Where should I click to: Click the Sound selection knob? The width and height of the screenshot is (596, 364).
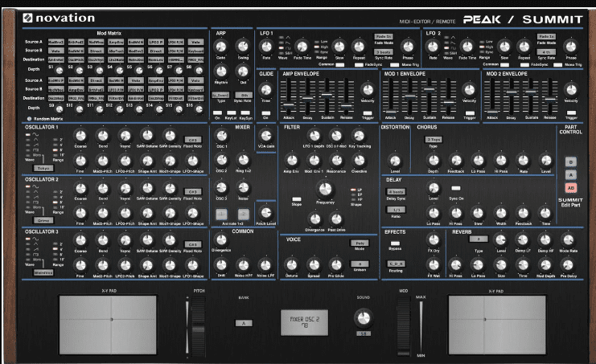point(364,318)
